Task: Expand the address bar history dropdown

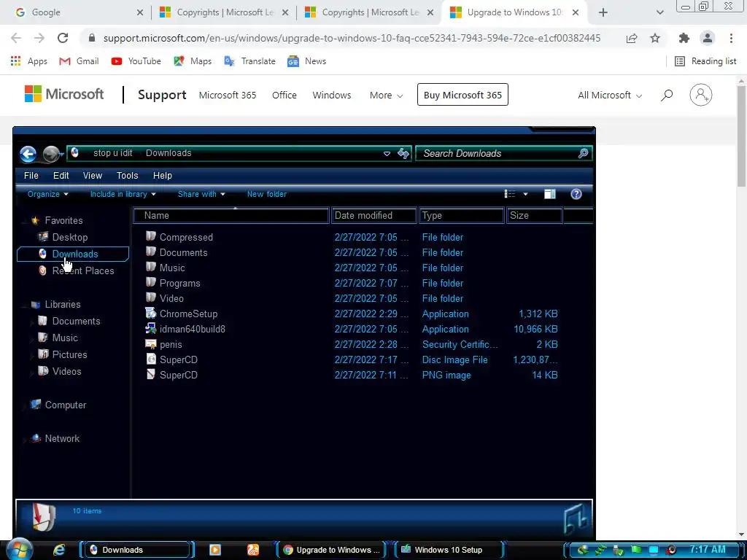Action: (x=387, y=154)
